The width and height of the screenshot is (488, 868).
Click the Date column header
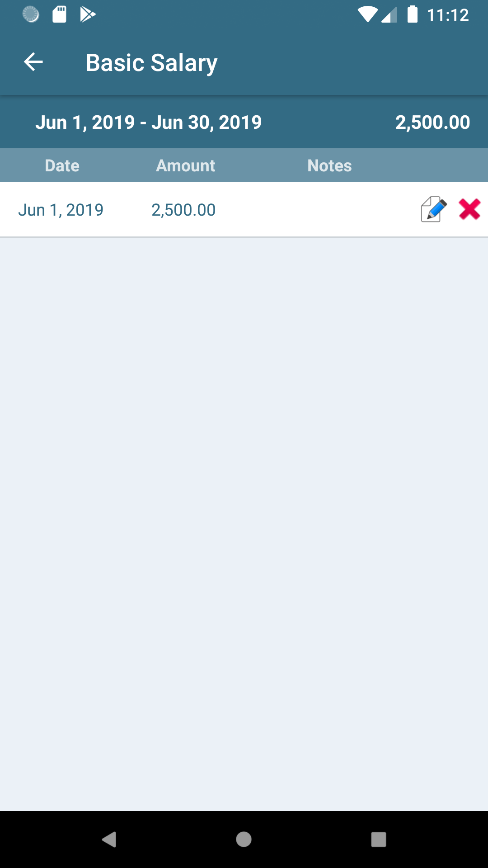pyautogui.click(x=62, y=165)
